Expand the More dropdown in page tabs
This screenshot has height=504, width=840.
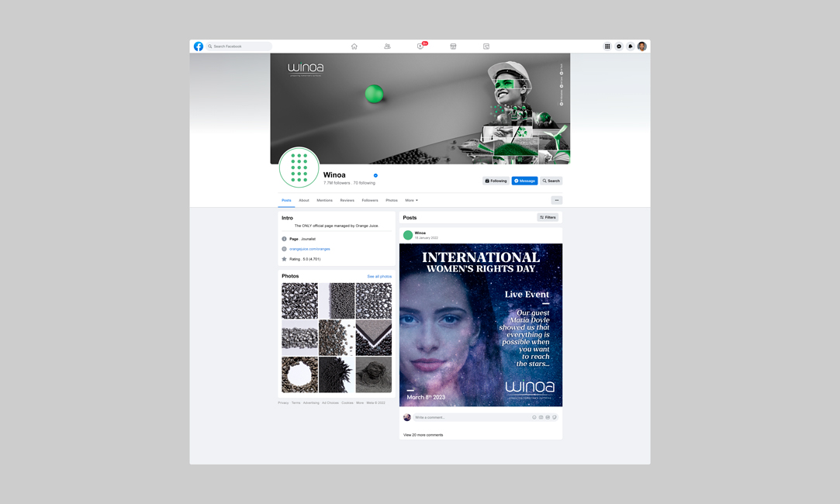tap(411, 200)
